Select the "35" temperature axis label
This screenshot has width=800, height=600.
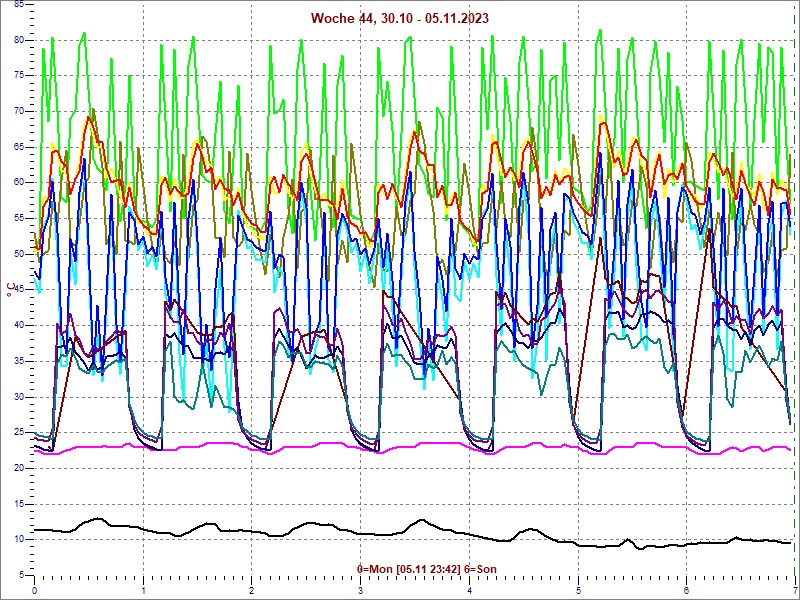coord(18,361)
